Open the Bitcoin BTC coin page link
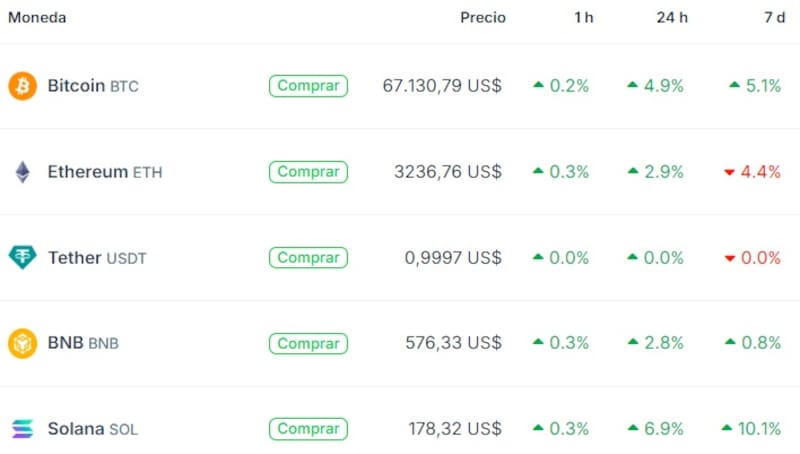The image size is (800, 454). pyautogui.click(x=92, y=86)
